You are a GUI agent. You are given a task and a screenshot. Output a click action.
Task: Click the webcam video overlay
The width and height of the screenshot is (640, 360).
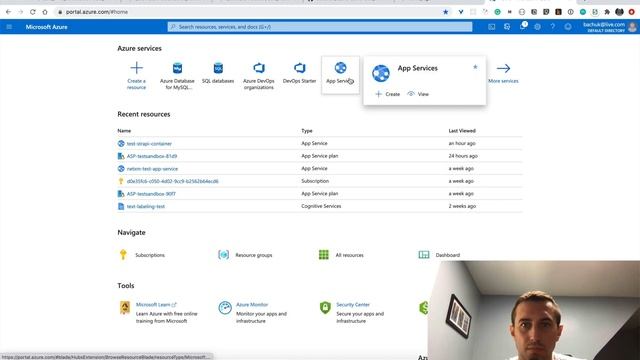click(x=534, y=310)
